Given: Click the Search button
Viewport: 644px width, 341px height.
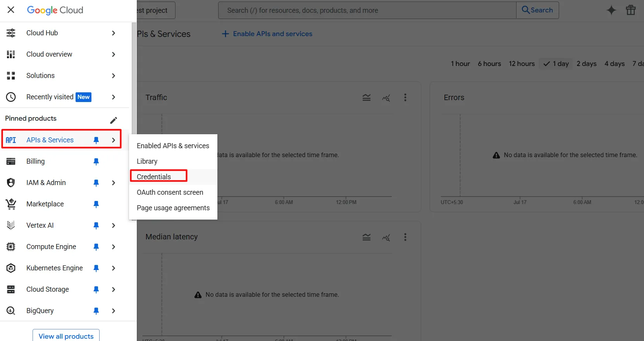Looking at the screenshot, I should tap(537, 10).
